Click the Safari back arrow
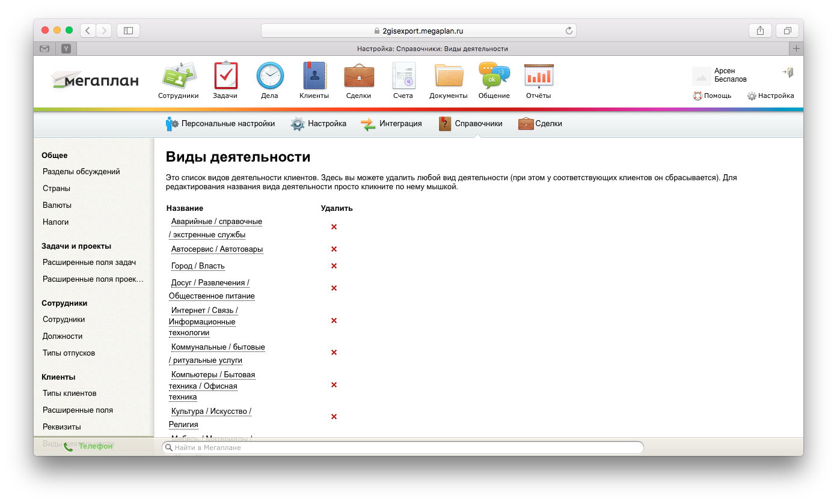Screen dimensions: 837x504 [x=88, y=31]
